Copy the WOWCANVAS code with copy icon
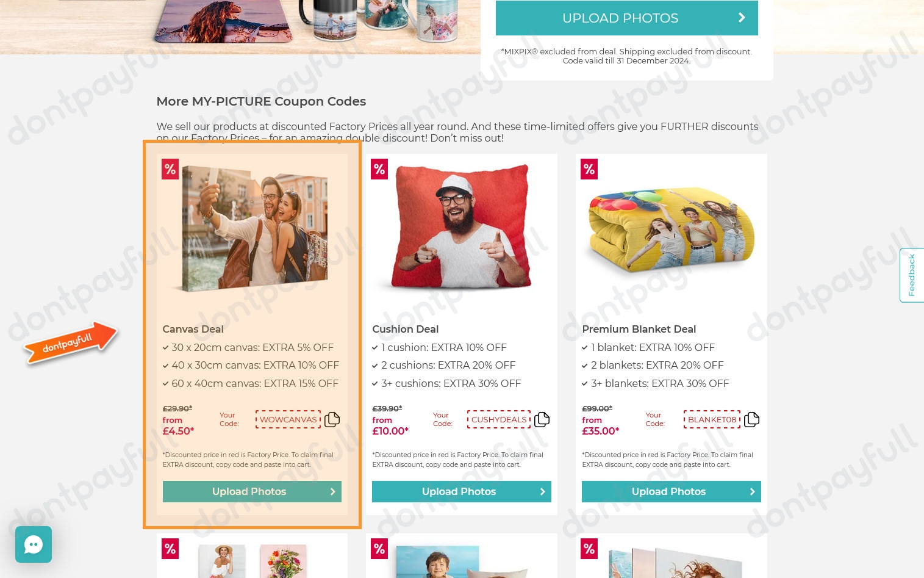Screen dimensions: 924x578 coord(332,419)
